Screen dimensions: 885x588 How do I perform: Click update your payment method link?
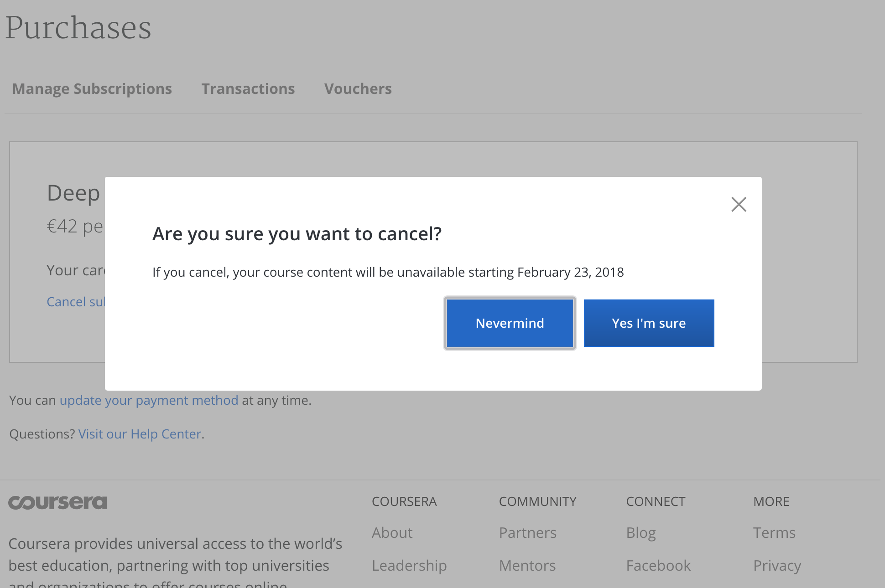coord(148,400)
